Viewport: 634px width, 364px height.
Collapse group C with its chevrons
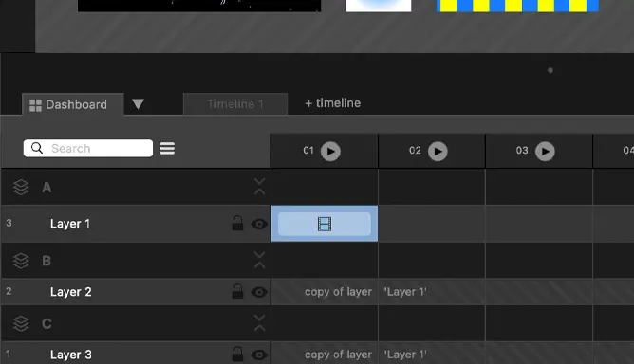pyautogui.click(x=260, y=323)
